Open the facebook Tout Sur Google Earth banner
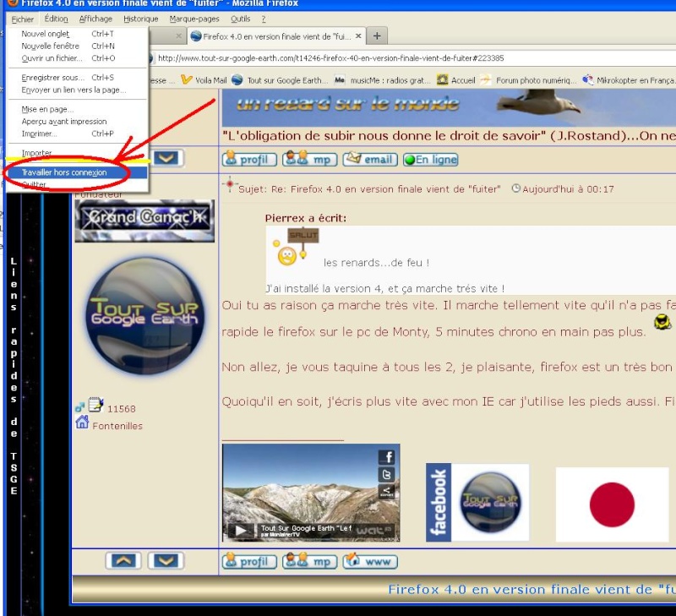676x616 pixels. point(477,503)
